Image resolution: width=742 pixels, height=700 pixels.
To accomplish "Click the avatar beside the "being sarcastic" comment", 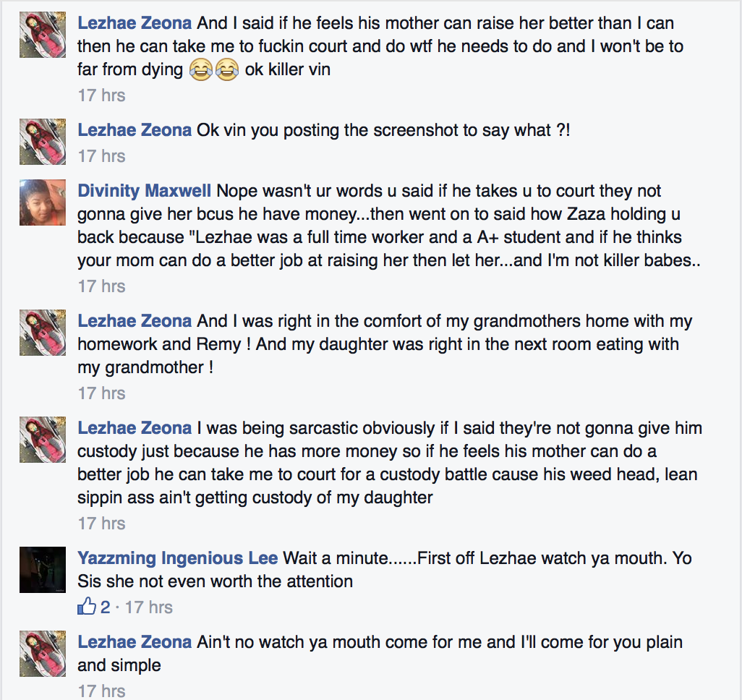I will [x=43, y=440].
